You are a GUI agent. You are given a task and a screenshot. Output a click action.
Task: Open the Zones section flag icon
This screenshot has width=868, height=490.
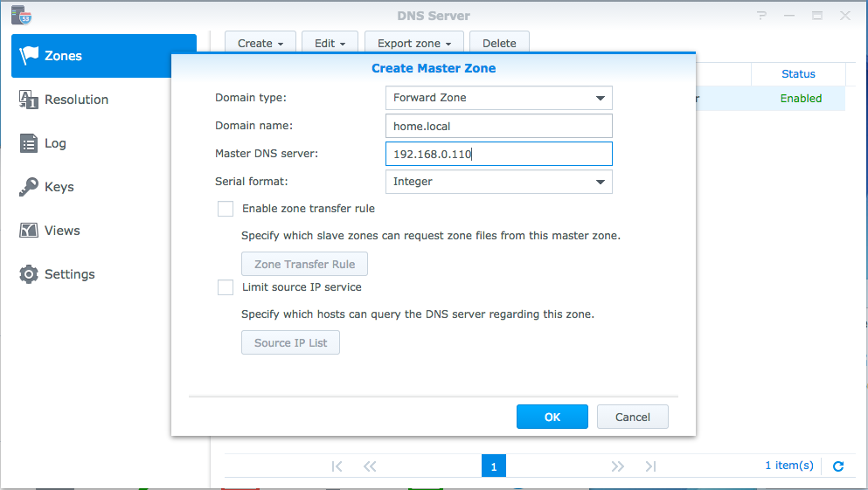tap(29, 55)
